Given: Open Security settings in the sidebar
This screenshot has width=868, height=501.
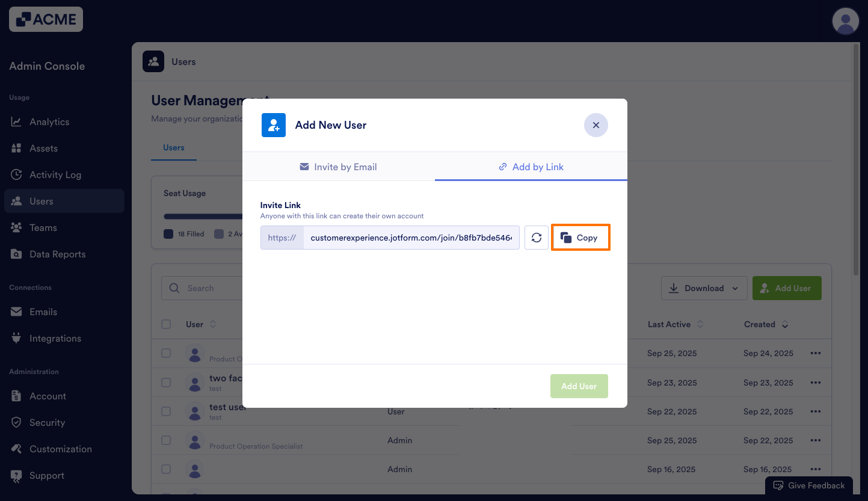Looking at the screenshot, I should click(47, 423).
